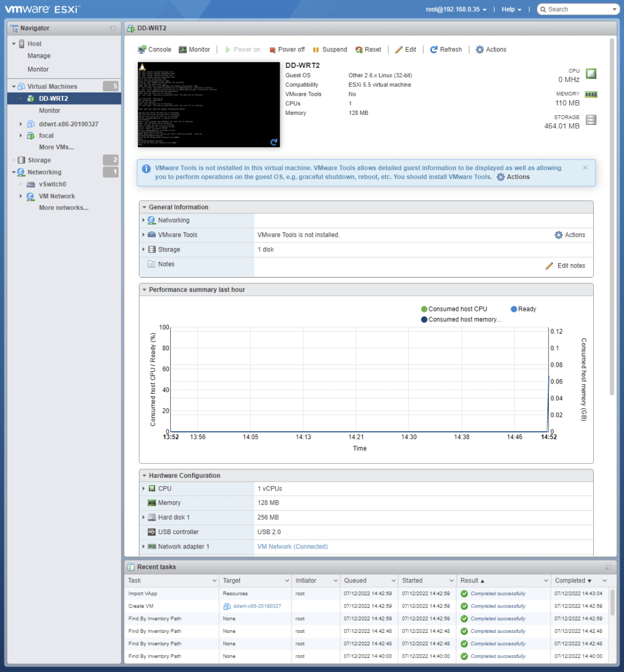Collapse the Performance summary last hour section
Screen dimensions: 624x672
click(145, 290)
